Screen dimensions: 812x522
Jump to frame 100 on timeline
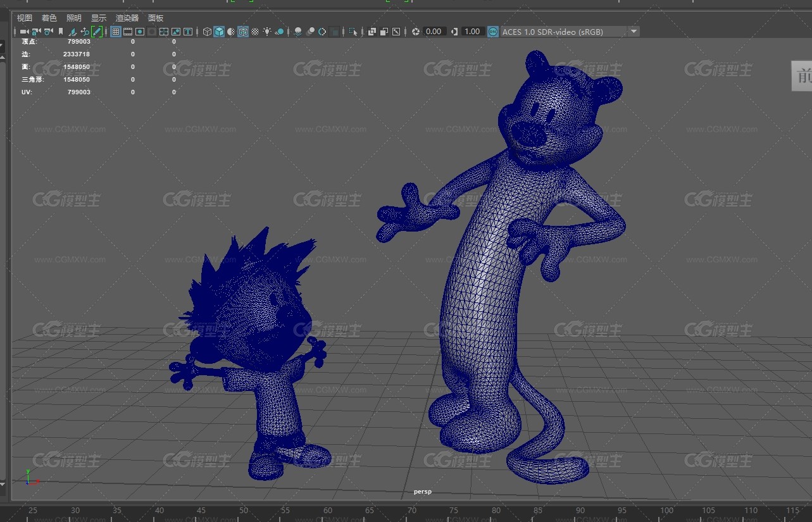[666, 511]
